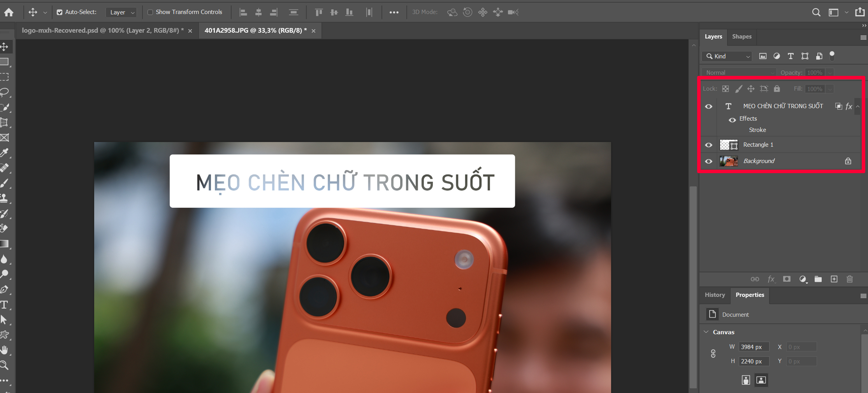
Task: Open the Kind filter dropdown
Action: (747, 56)
